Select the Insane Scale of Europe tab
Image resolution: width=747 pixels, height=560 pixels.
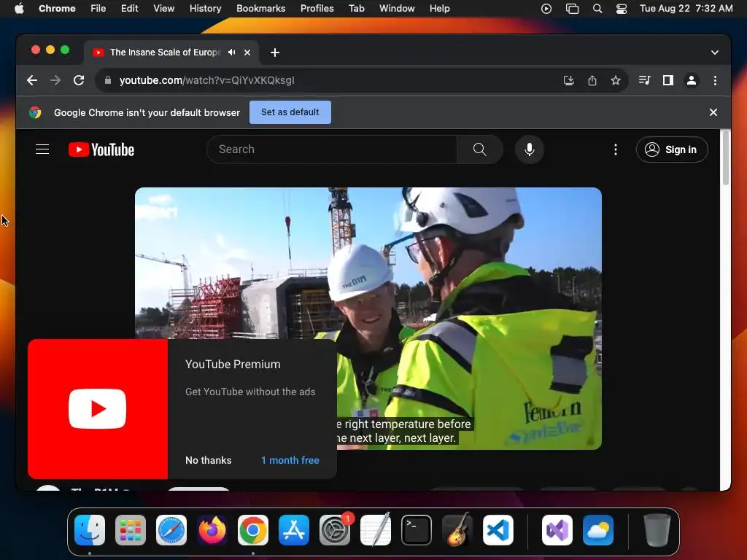point(171,52)
